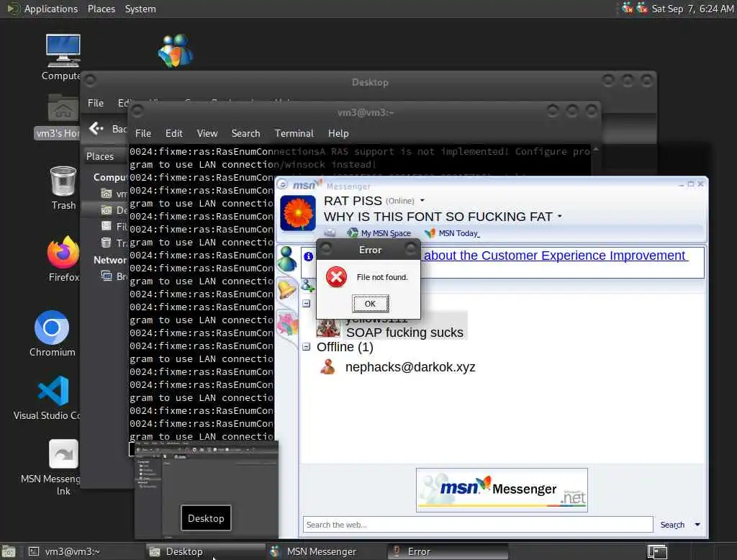Open the Search options dropdown arrow

coord(697,525)
